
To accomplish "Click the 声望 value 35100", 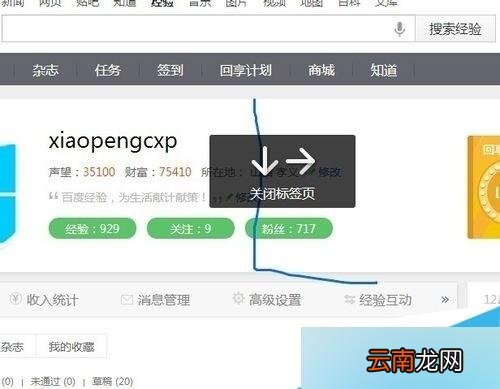I will tap(99, 172).
